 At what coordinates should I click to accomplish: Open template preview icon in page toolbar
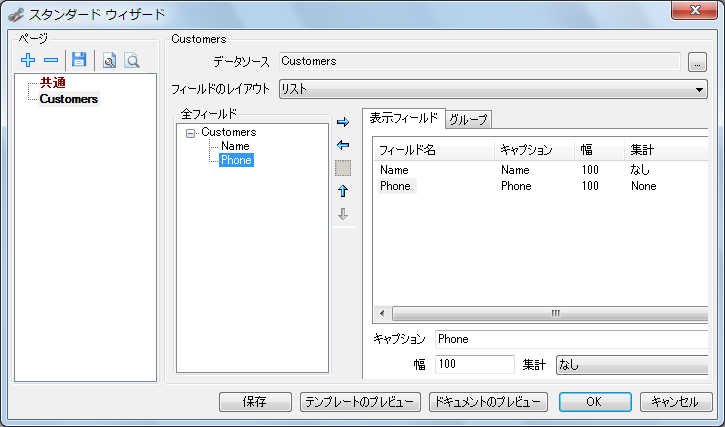click(x=109, y=61)
